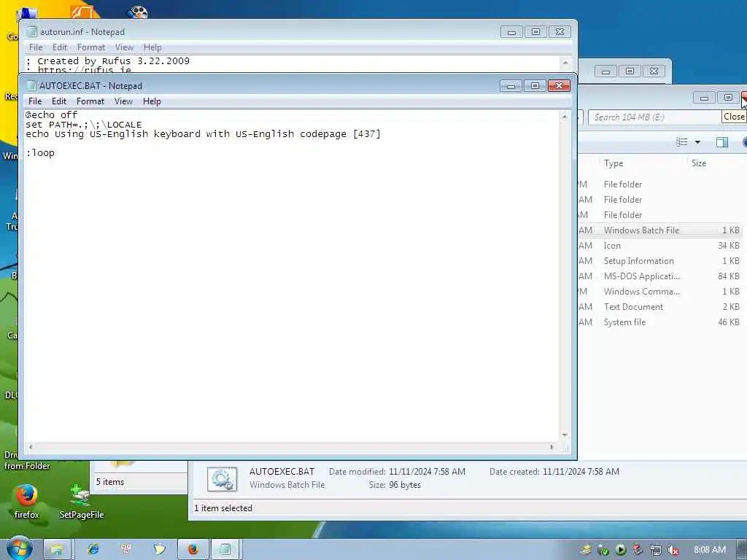Maximize the Explorer window
This screenshot has height=560, width=747.
728,98
